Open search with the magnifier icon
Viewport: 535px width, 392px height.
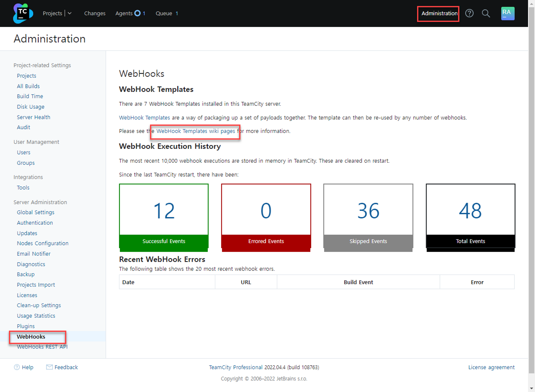(486, 13)
